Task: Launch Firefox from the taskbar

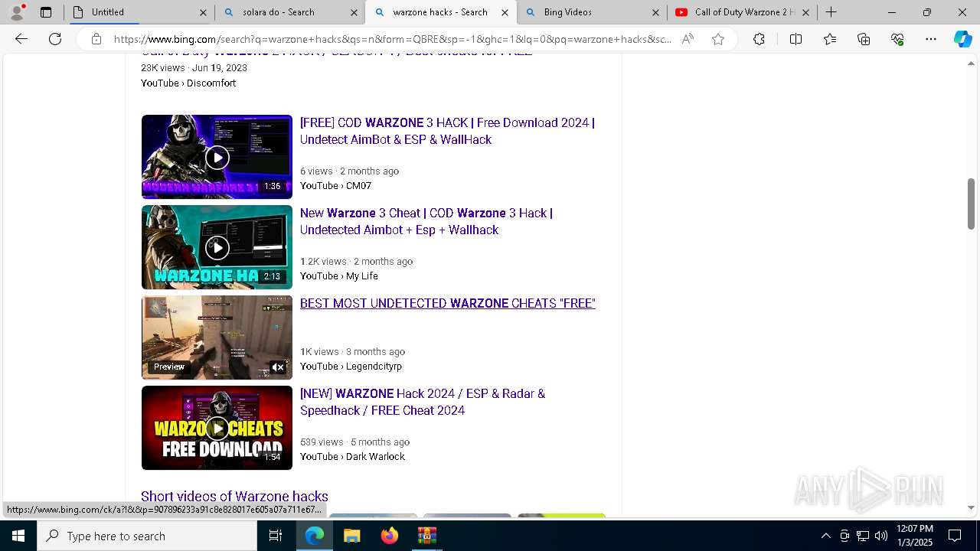Action: [389, 536]
